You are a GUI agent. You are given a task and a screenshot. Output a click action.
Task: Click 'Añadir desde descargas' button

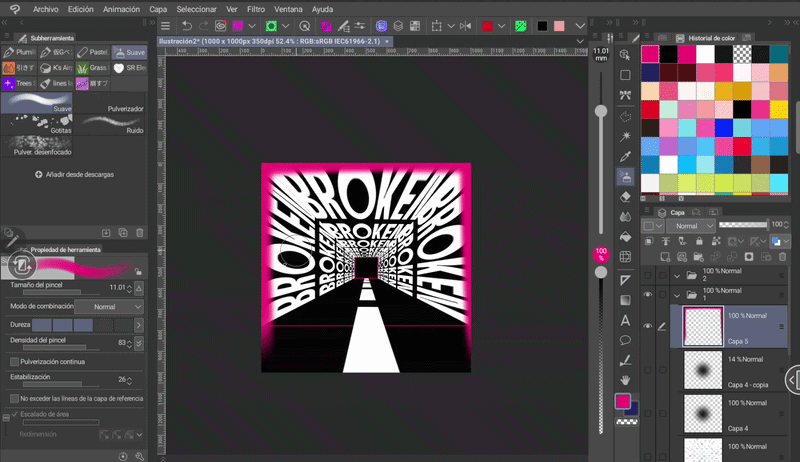tap(75, 174)
